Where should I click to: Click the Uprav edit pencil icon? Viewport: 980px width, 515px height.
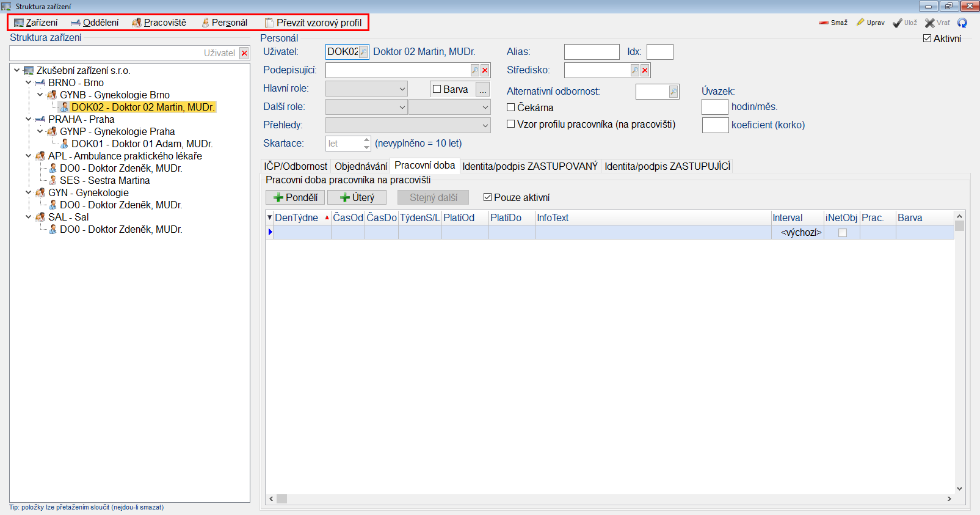click(x=860, y=23)
